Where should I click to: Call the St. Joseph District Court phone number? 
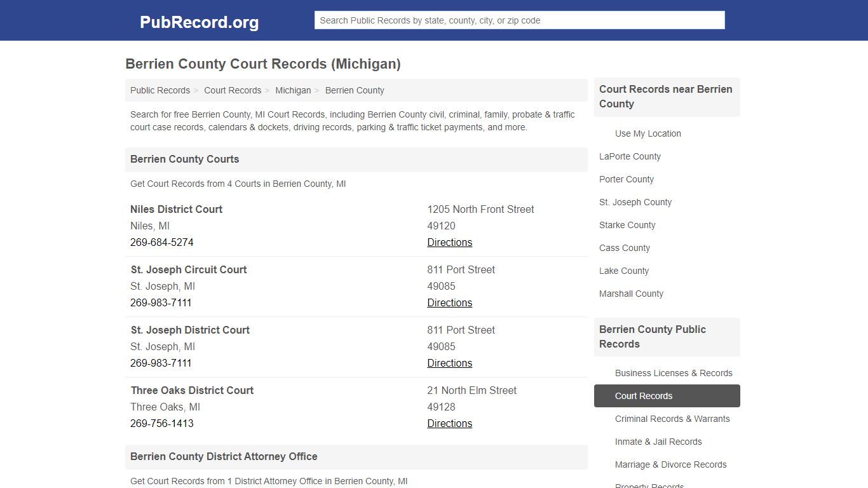pyautogui.click(x=161, y=363)
